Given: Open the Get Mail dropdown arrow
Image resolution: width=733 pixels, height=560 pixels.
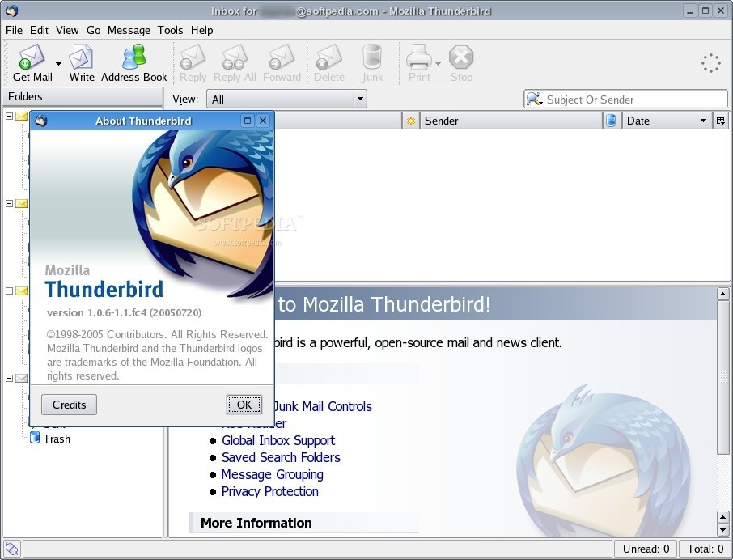Looking at the screenshot, I should pyautogui.click(x=58, y=63).
